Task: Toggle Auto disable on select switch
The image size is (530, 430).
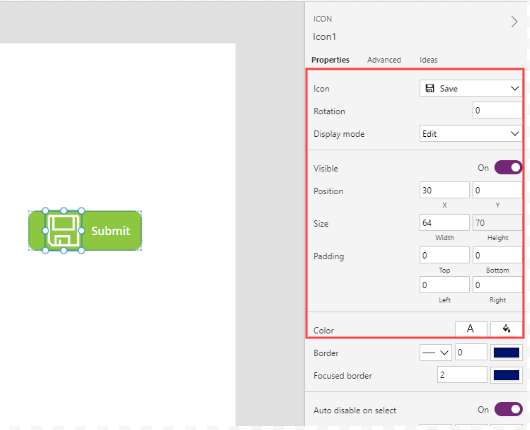Action: pyautogui.click(x=508, y=409)
